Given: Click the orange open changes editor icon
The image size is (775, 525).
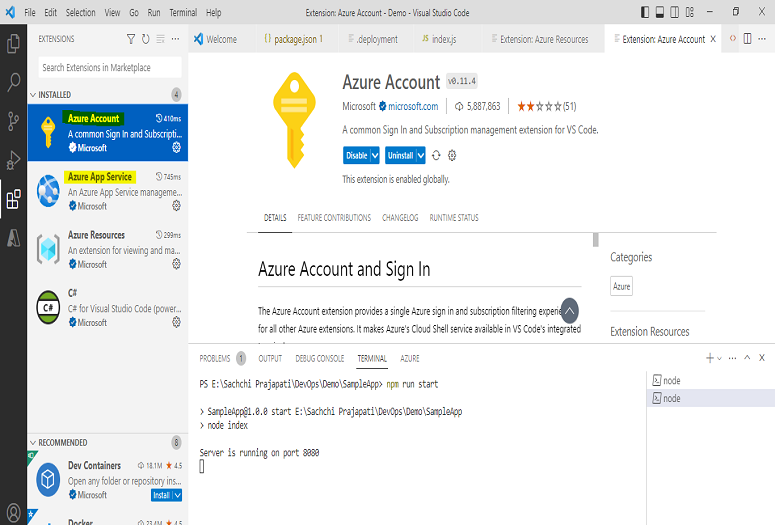Looking at the screenshot, I should (732, 38).
